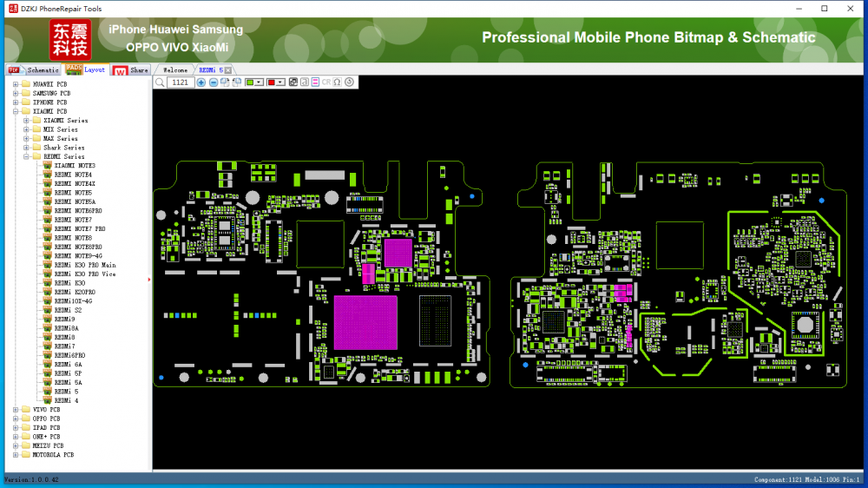Click the SAMSUNG PCB folder icon

(25, 93)
